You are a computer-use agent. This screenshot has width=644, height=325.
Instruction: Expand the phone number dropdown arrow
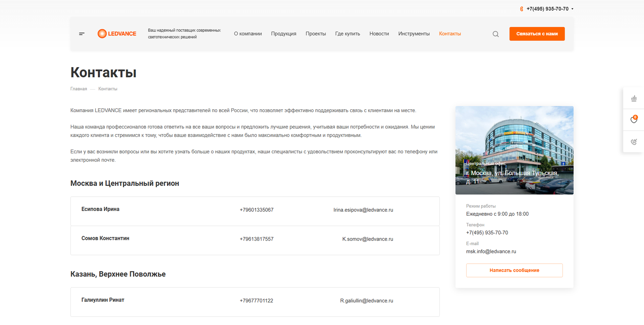click(572, 9)
